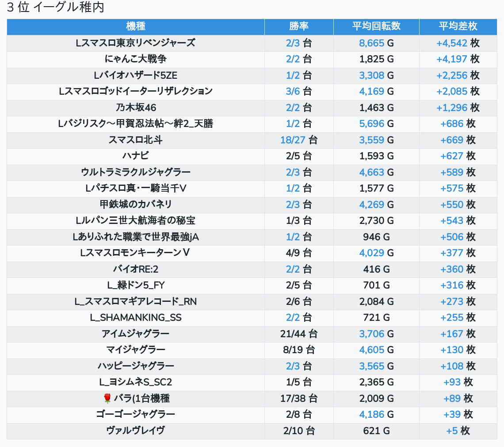This screenshot has height=447, width=504.
Task: Open the 乃木坂46 machine entry
Action: tap(136, 108)
